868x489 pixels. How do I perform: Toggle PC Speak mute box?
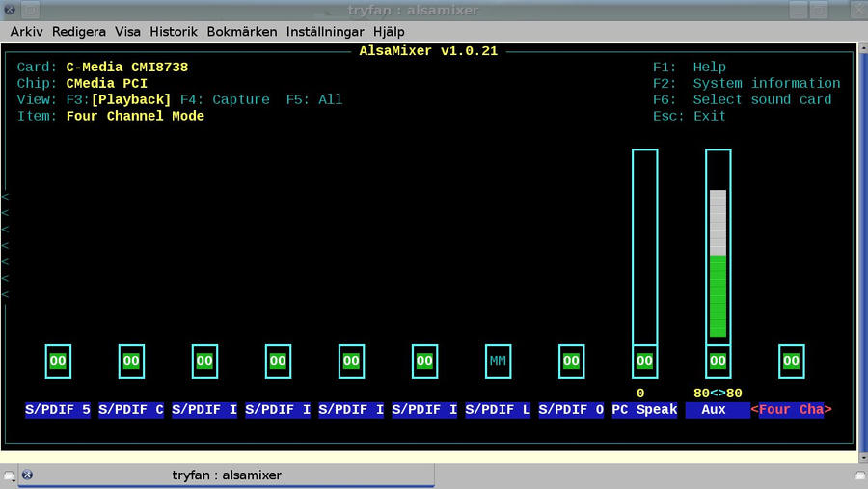pyautogui.click(x=644, y=361)
